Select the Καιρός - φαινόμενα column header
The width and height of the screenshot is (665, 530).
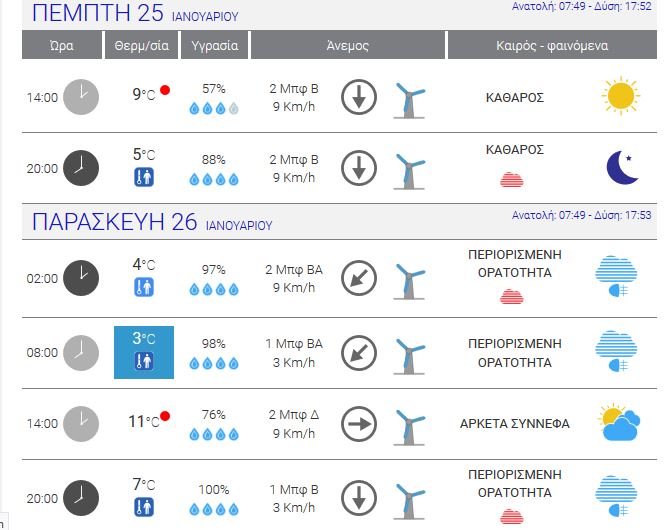coord(552,45)
